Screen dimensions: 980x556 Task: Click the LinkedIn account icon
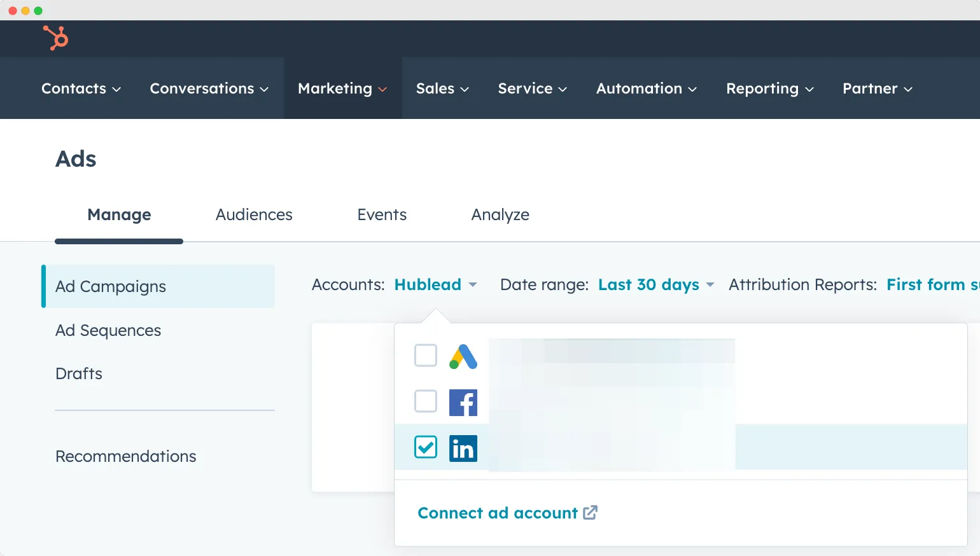(x=463, y=448)
